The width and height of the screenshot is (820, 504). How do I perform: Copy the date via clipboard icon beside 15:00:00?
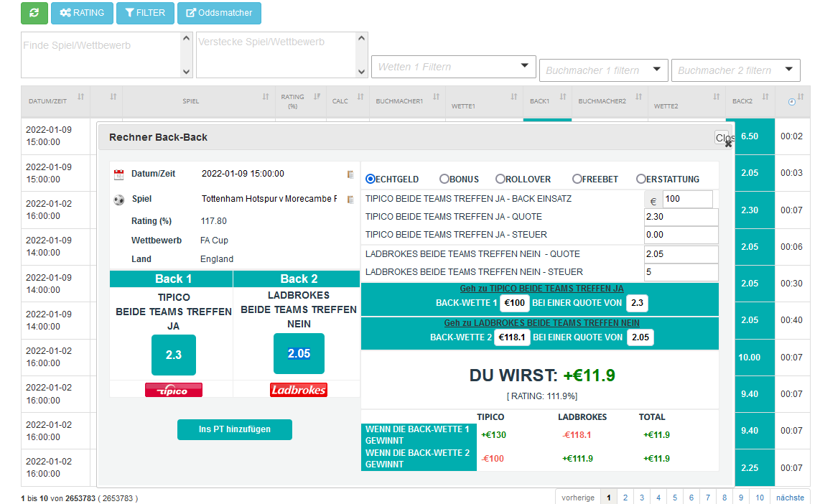[350, 174]
